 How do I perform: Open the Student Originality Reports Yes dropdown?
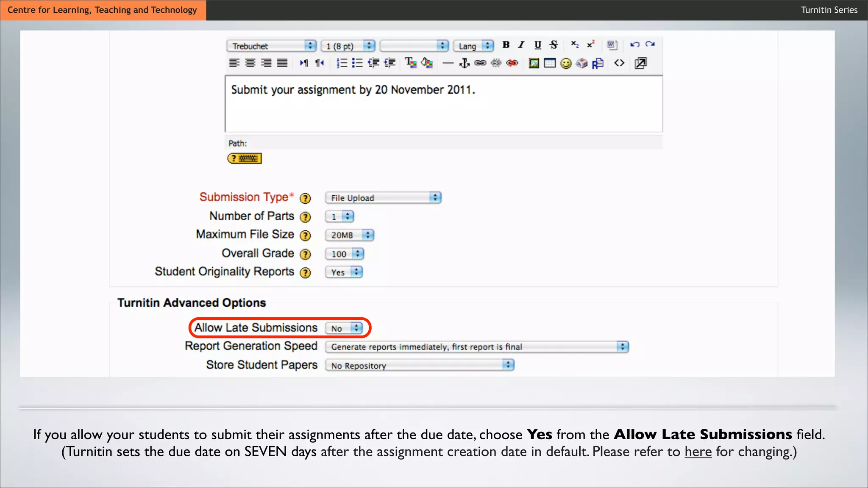[344, 272]
